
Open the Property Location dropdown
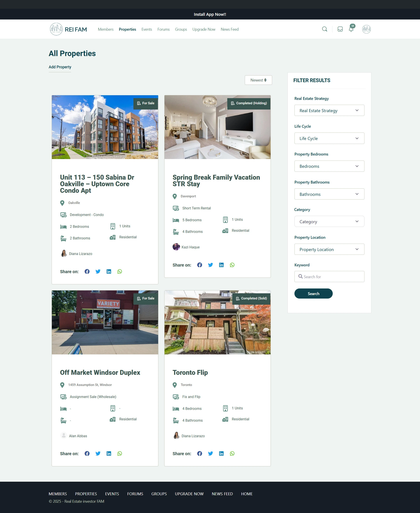pos(329,249)
